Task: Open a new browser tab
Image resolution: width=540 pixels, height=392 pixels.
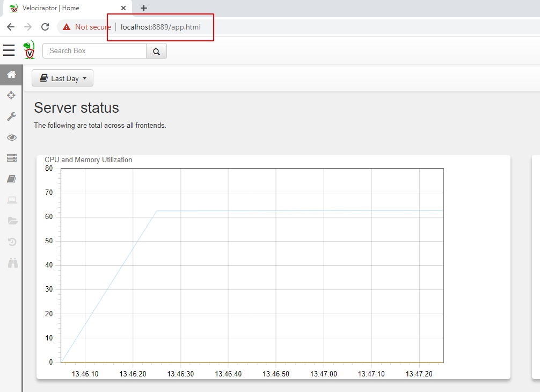Action: coord(143,8)
